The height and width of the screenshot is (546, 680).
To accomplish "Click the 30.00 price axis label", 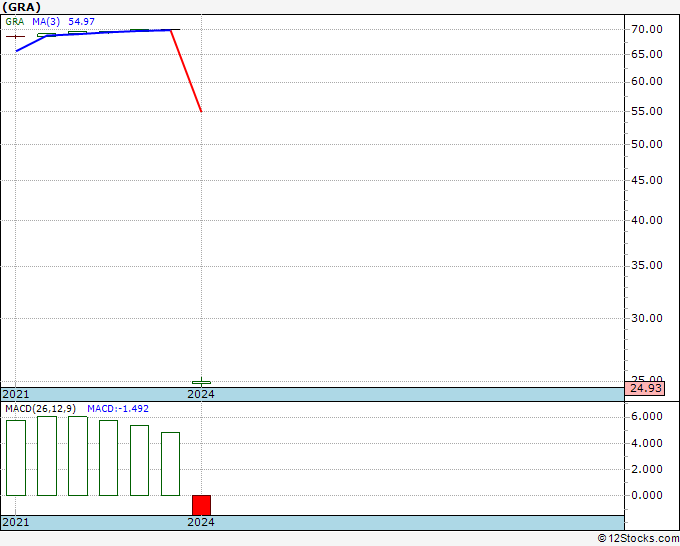I will pyautogui.click(x=647, y=318).
